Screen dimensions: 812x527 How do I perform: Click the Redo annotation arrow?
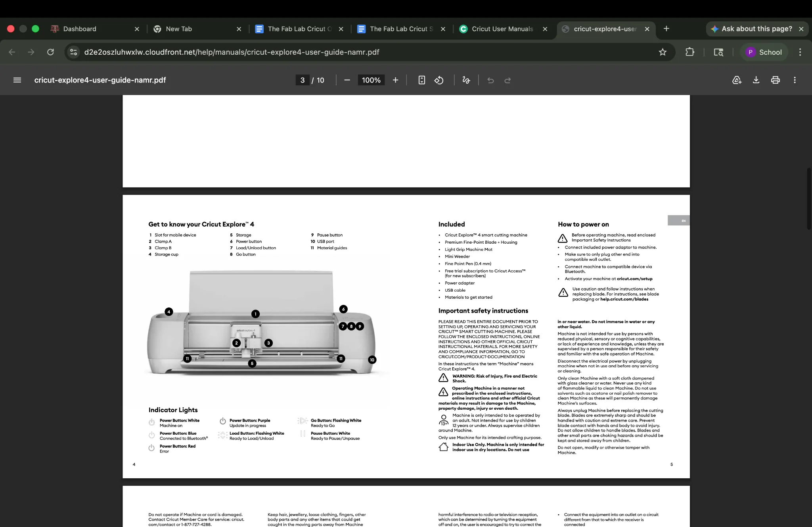click(x=507, y=80)
